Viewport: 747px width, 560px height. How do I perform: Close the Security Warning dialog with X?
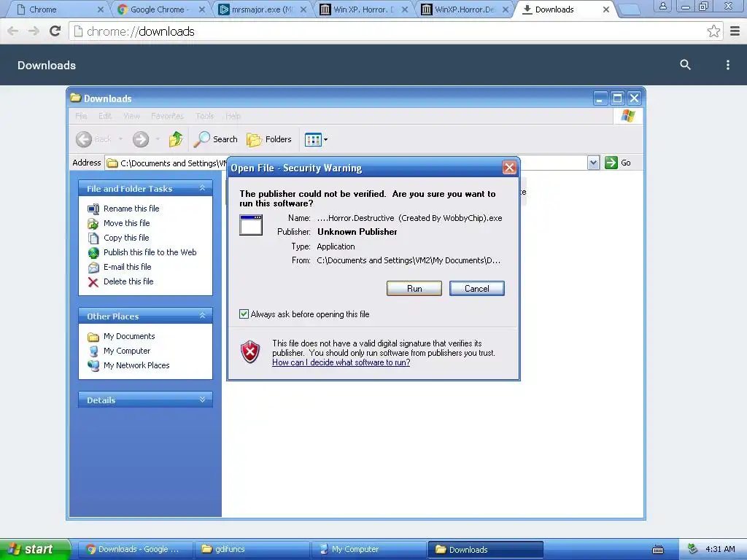pyautogui.click(x=508, y=168)
